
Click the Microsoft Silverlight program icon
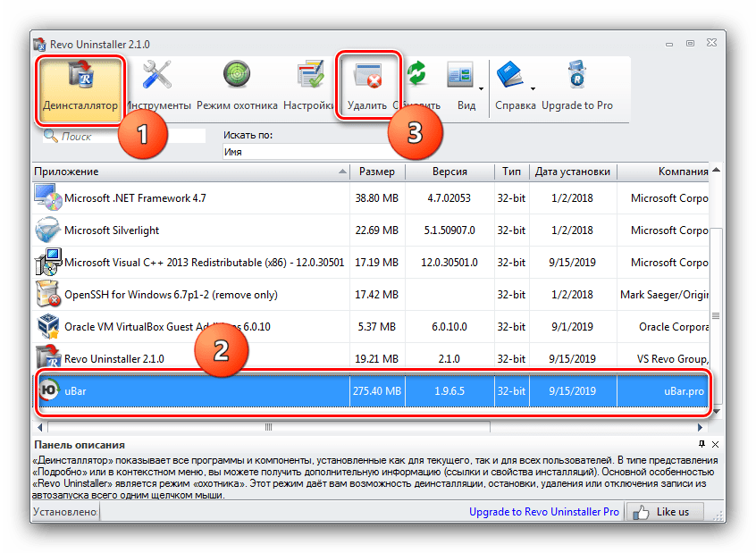click(46, 230)
